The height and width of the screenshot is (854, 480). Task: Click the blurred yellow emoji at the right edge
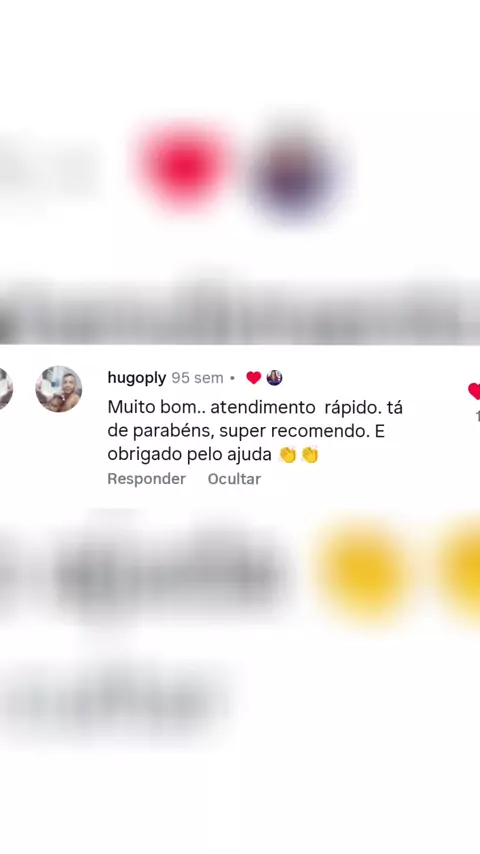[460, 570]
